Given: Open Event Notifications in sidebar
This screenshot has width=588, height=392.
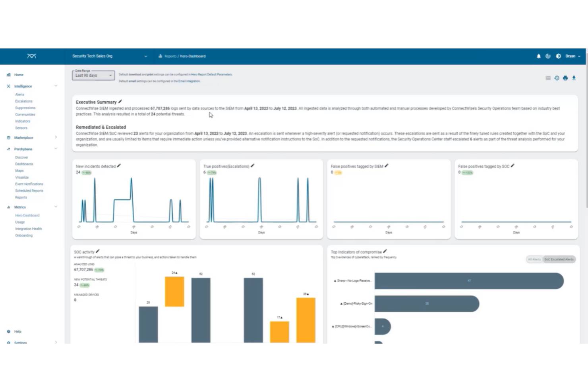Looking at the screenshot, I should [29, 184].
